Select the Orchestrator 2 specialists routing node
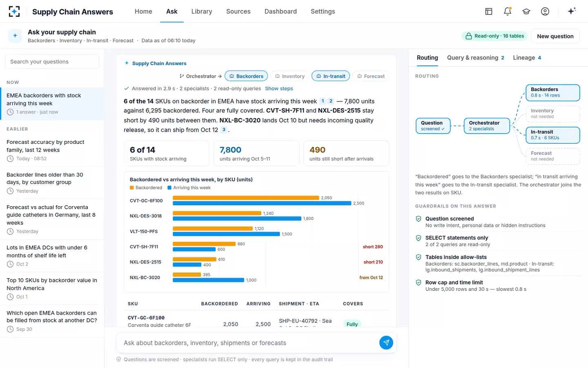This screenshot has width=588, height=368. click(487, 126)
